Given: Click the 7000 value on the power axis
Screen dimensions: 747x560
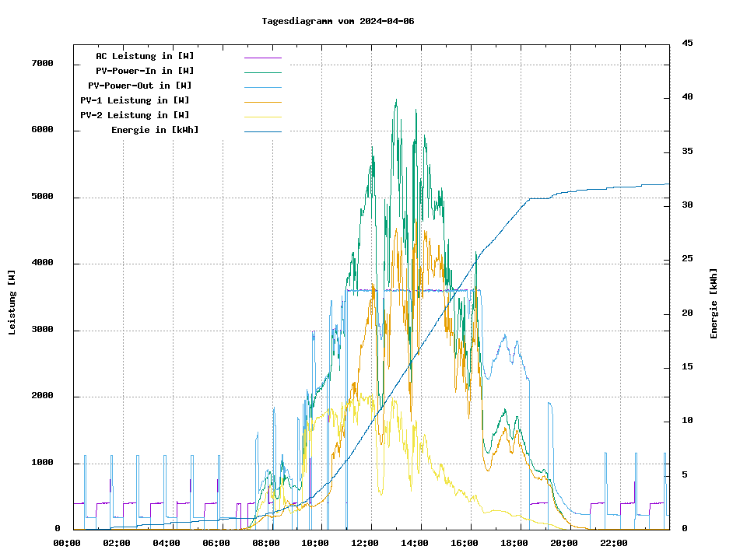Looking at the screenshot, I should click(x=41, y=64).
